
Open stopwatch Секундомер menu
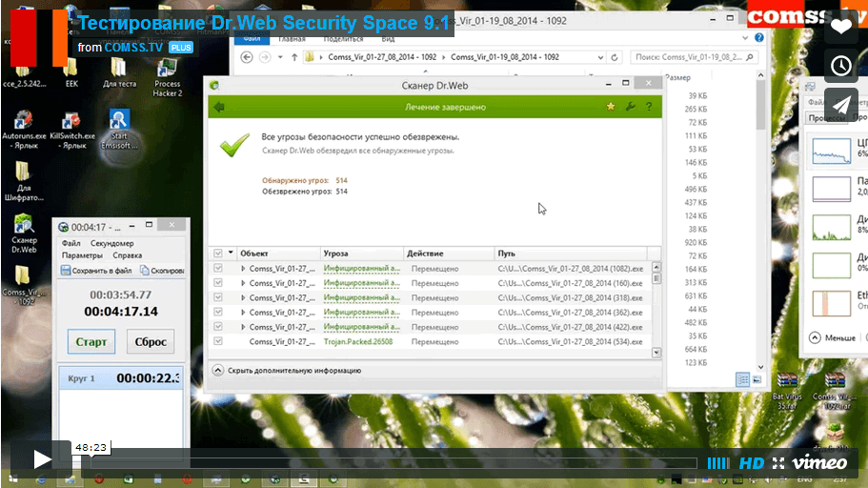point(111,243)
